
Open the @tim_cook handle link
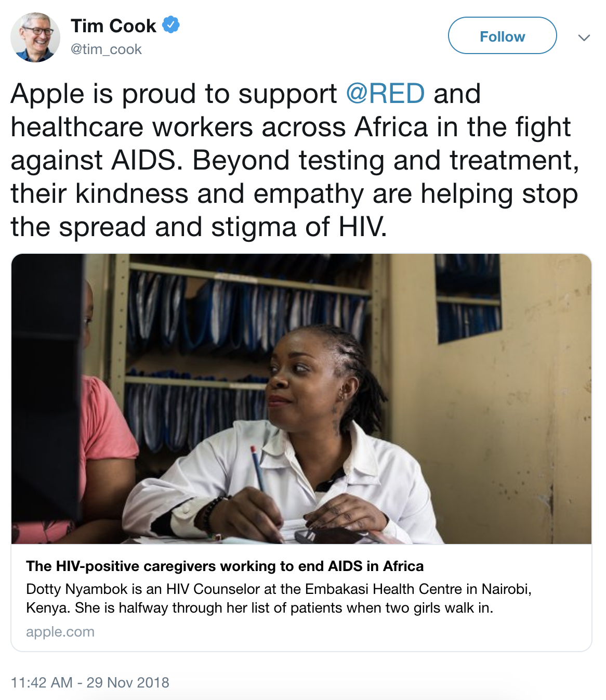click(x=106, y=49)
